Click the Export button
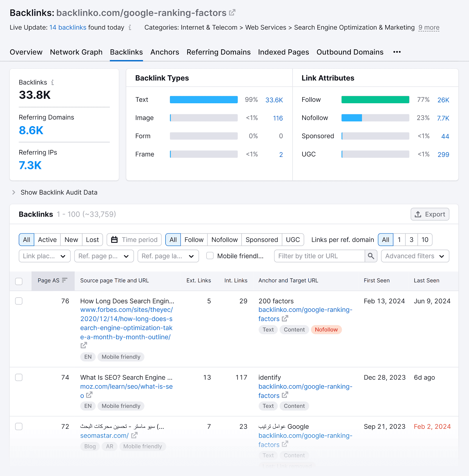This screenshot has height=476, width=469. pos(430,214)
